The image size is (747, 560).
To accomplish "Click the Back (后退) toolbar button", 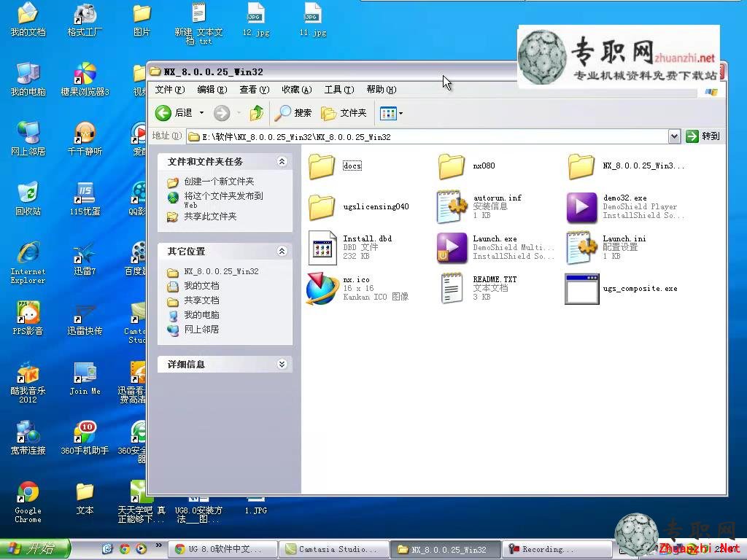I will click(174, 113).
